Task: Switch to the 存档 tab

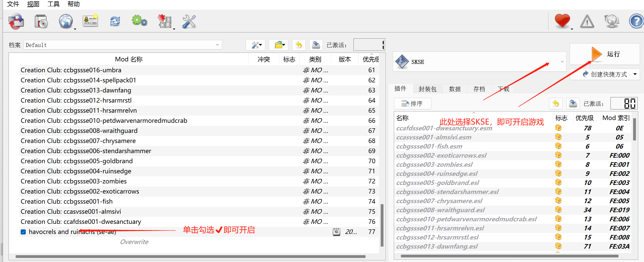Action: pos(479,89)
